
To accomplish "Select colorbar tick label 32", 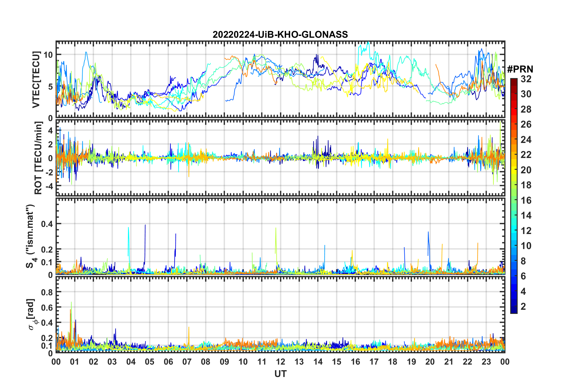I will [526, 79].
